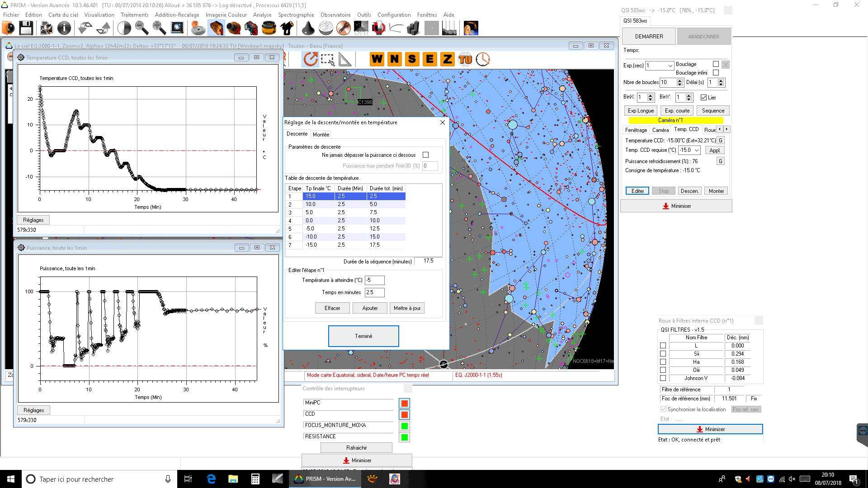Point sky map to West (W)
Viewport: 868px width, 488px height.
click(x=377, y=59)
